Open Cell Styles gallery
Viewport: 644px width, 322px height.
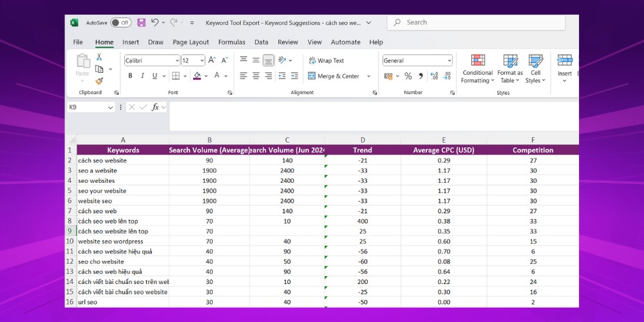[536, 69]
